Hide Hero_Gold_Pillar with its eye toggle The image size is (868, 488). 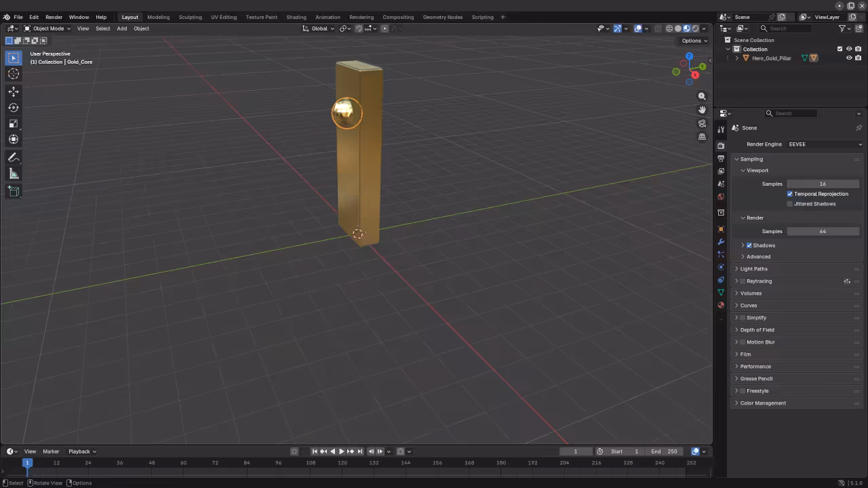[x=848, y=58]
